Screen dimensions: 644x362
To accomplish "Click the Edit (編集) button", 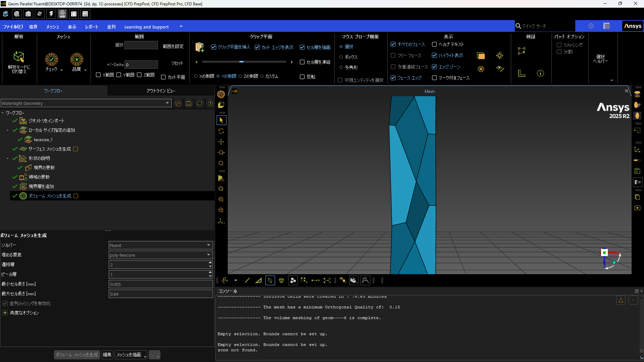I will tap(107, 355).
